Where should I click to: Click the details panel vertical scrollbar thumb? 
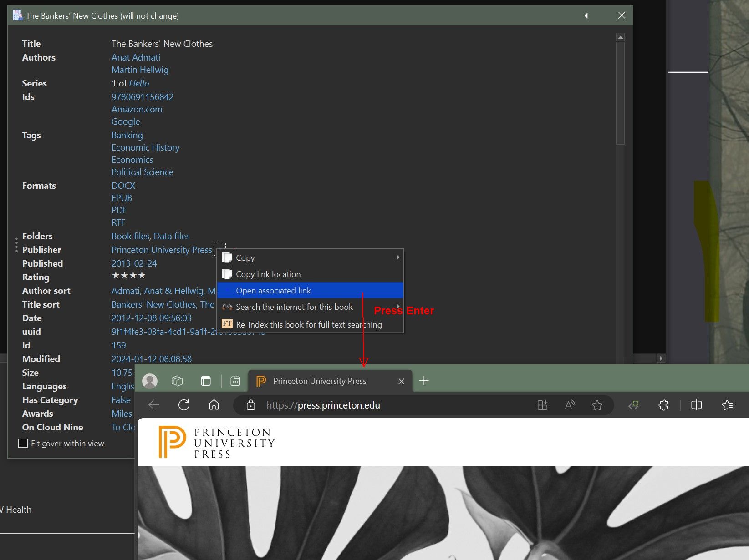(x=620, y=93)
